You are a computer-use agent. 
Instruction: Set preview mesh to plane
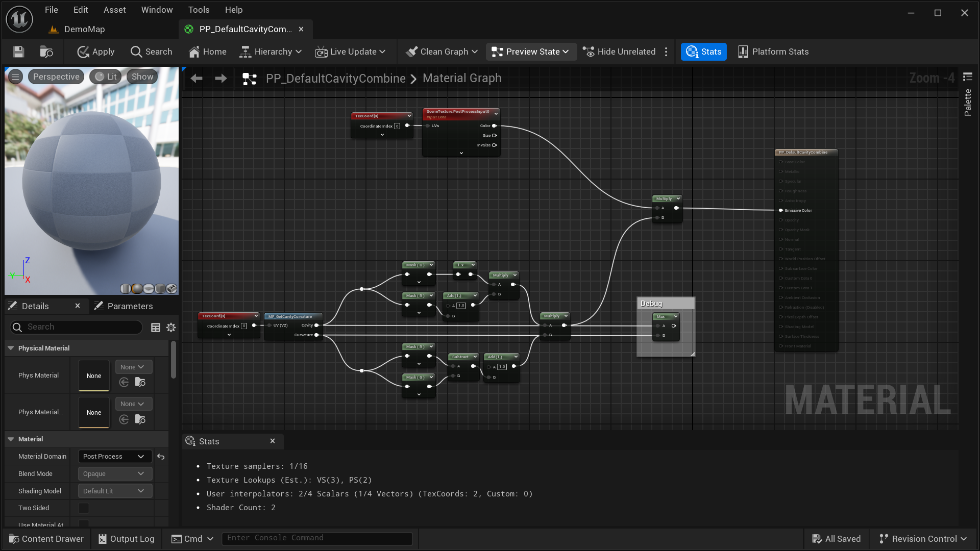tap(149, 289)
